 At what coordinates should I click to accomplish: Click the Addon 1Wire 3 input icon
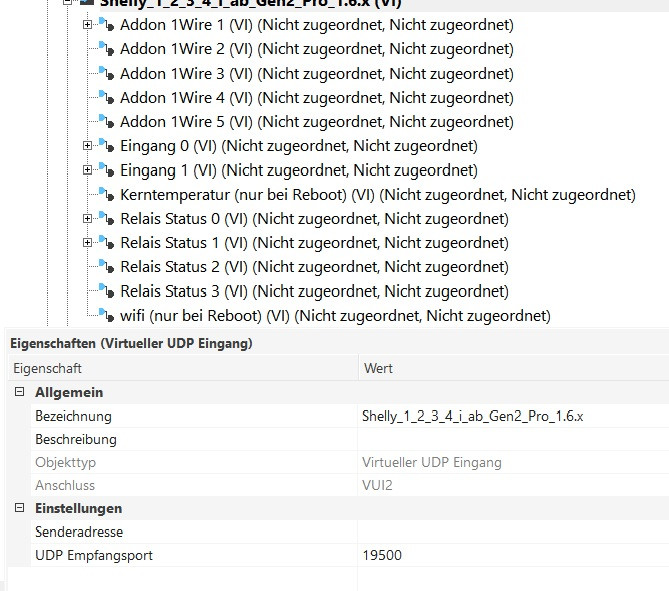point(107,73)
